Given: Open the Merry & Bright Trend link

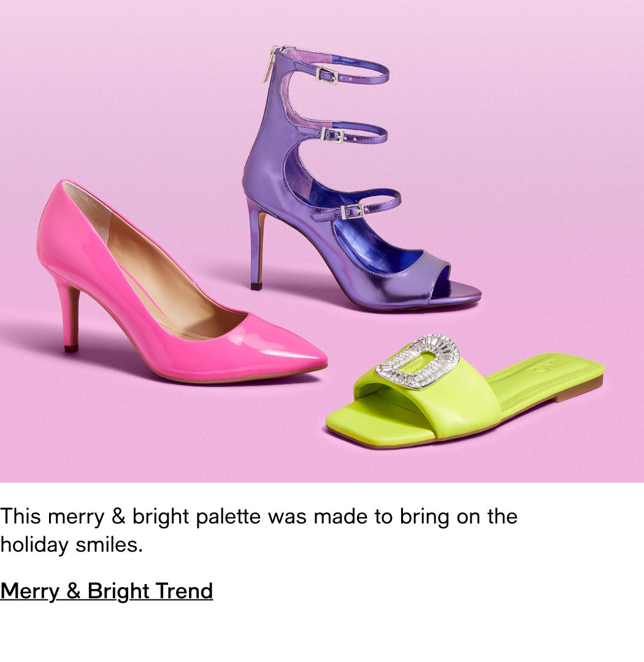Looking at the screenshot, I should [x=107, y=591].
